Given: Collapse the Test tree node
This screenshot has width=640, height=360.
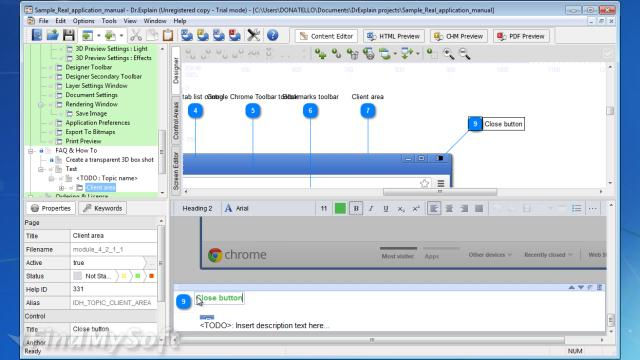Looking at the screenshot, I should pyautogui.click(x=41, y=169).
